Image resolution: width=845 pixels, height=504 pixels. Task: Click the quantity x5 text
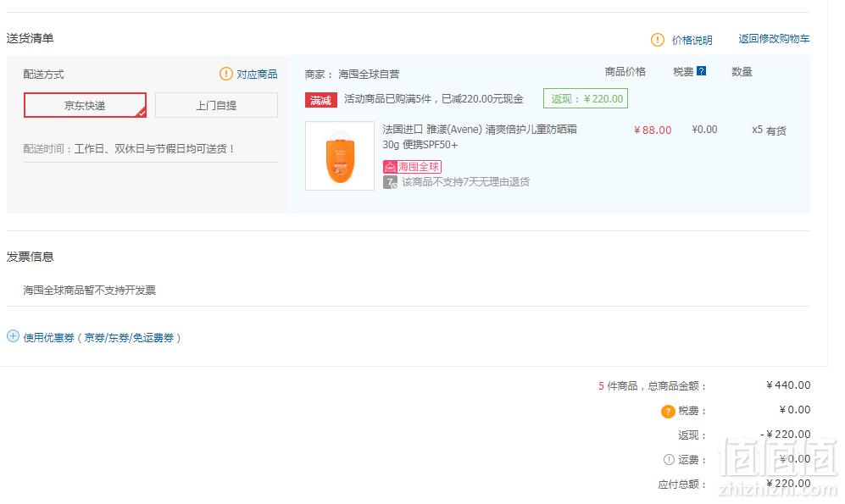click(757, 130)
